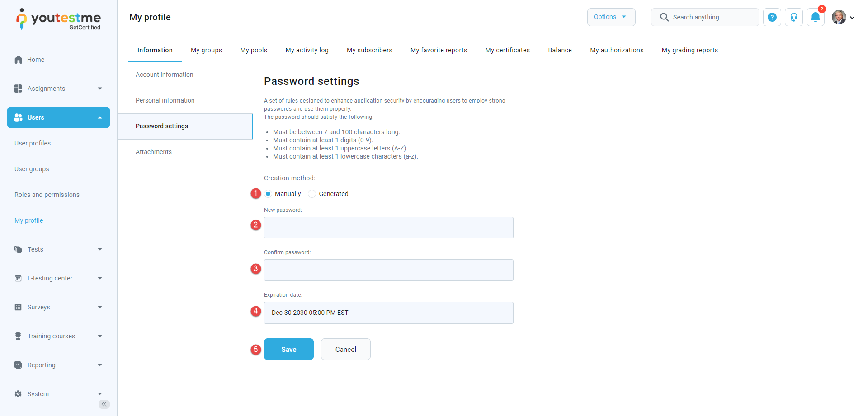Open the Options dropdown
Viewport: 868px width, 416px height.
click(611, 17)
